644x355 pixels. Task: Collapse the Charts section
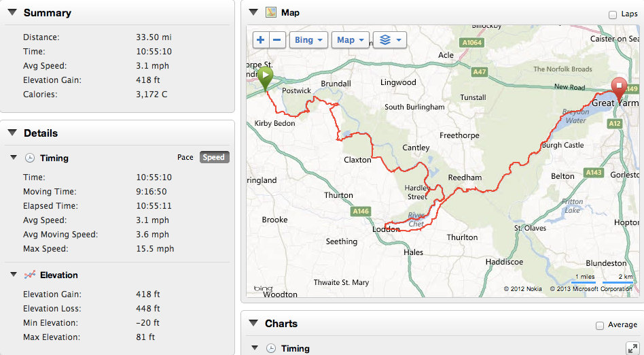coord(253,323)
